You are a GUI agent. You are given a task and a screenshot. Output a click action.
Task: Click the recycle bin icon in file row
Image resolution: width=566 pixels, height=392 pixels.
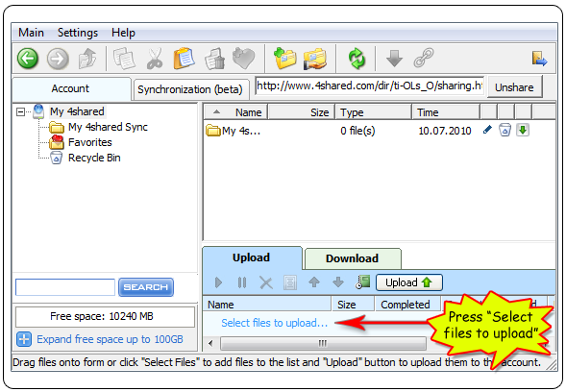505,130
